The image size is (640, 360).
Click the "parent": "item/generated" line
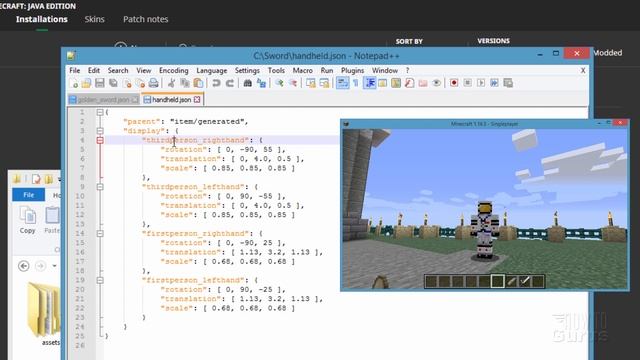pyautogui.click(x=186, y=122)
